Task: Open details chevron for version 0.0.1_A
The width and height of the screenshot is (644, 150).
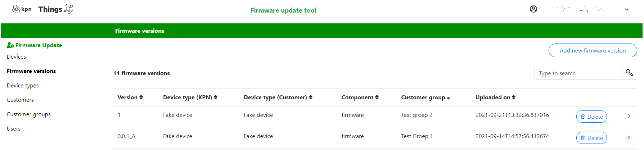Action: (x=629, y=137)
